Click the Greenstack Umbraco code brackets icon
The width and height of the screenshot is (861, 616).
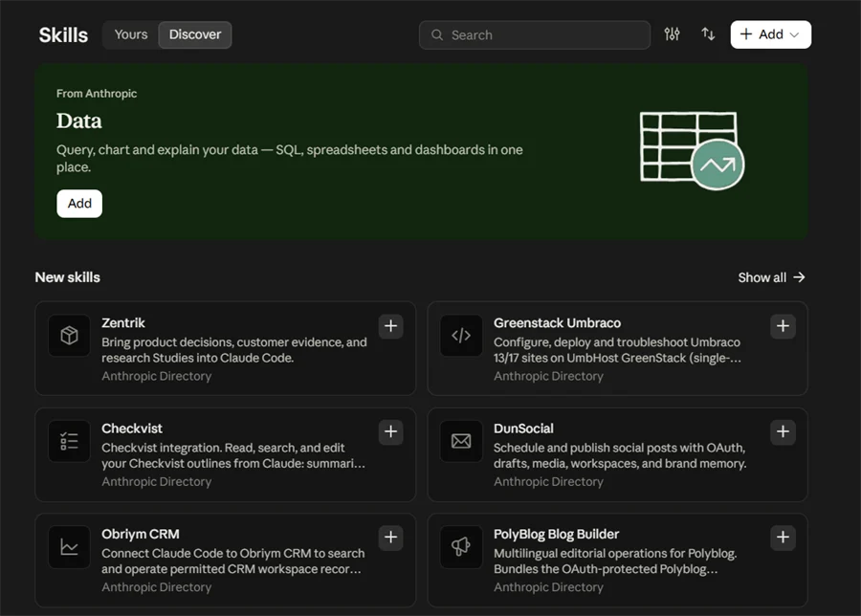[461, 336]
